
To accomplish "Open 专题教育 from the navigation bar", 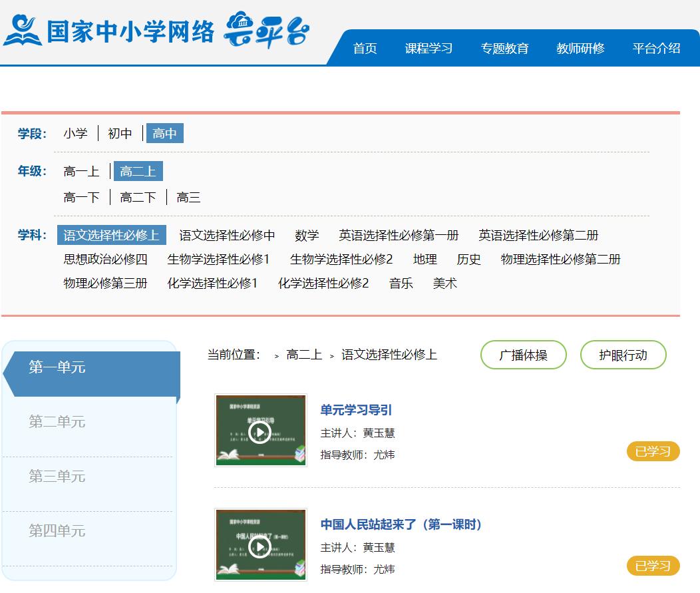I will click(x=504, y=48).
